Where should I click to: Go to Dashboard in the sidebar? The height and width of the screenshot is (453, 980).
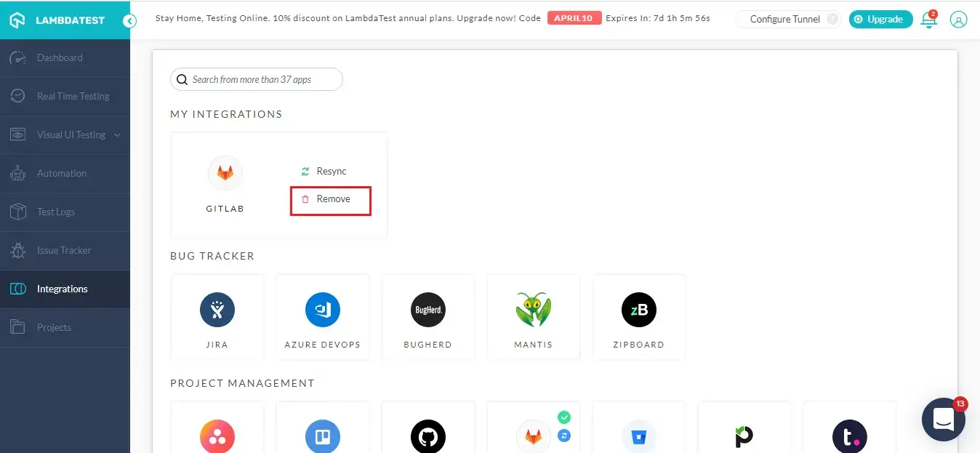(60, 58)
